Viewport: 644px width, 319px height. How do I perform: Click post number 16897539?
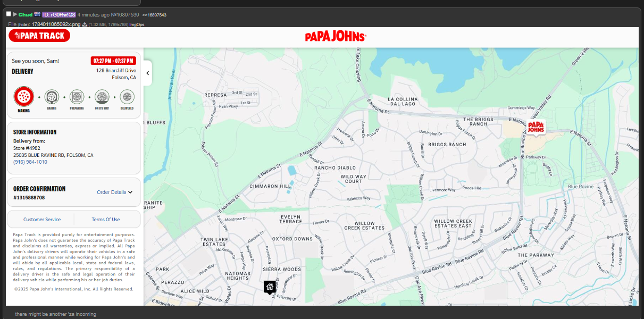point(125,14)
